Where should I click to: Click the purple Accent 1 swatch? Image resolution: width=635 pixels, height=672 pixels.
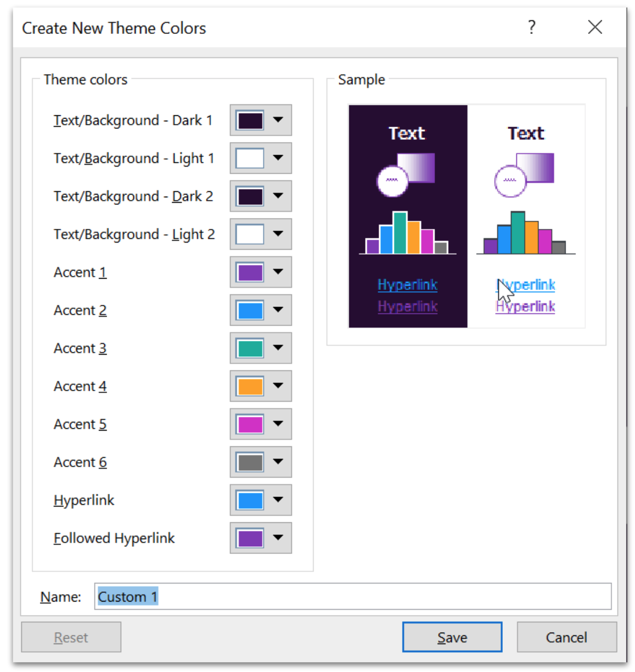tap(250, 272)
